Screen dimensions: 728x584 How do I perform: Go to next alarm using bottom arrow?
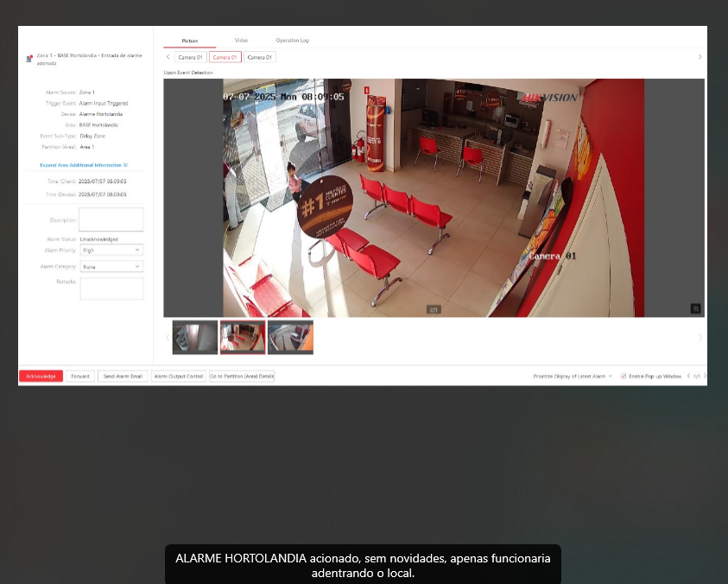tap(705, 376)
